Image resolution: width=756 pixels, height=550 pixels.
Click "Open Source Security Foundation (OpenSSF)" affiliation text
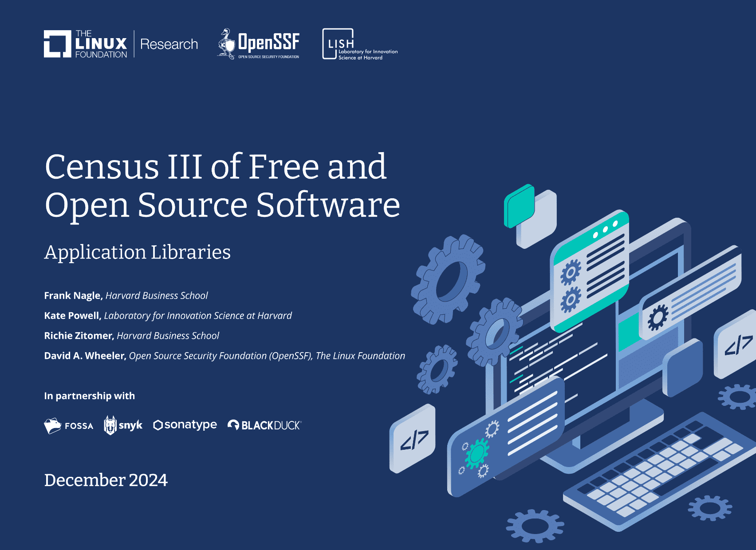(221, 356)
